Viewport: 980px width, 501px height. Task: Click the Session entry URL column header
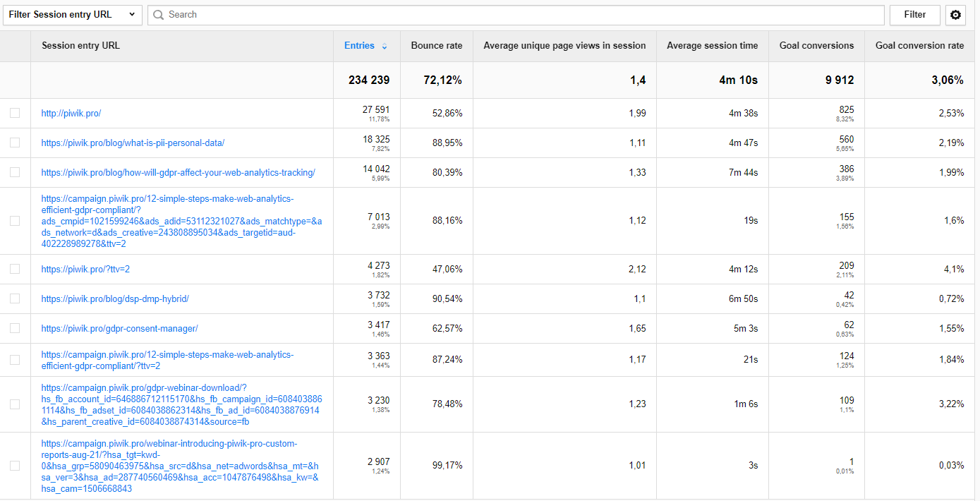click(x=80, y=46)
